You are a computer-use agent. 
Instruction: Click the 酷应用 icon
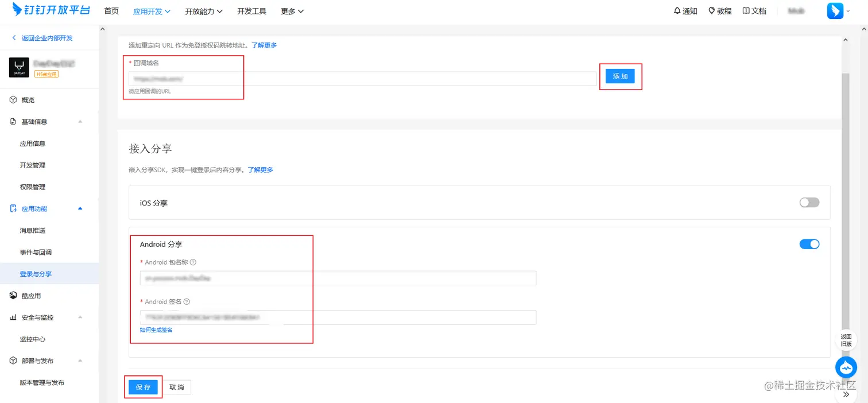13,296
